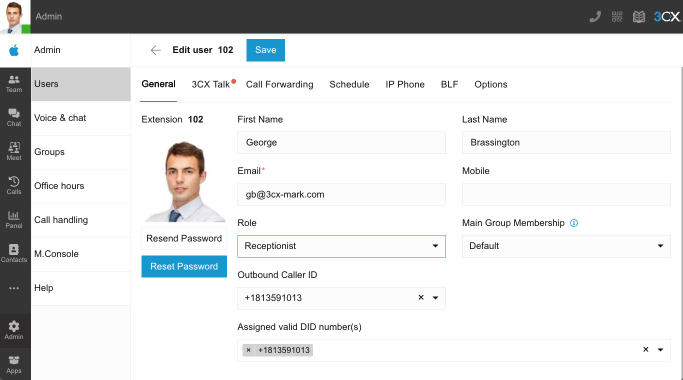Open the IP Phone tab
Screen dimensions: 683x380
point(405,85)
